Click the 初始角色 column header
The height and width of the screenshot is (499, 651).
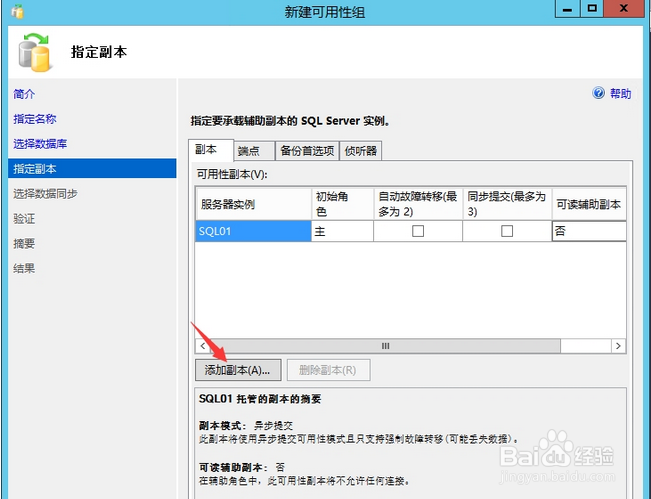pyautogui.click(x=343, y=204)
